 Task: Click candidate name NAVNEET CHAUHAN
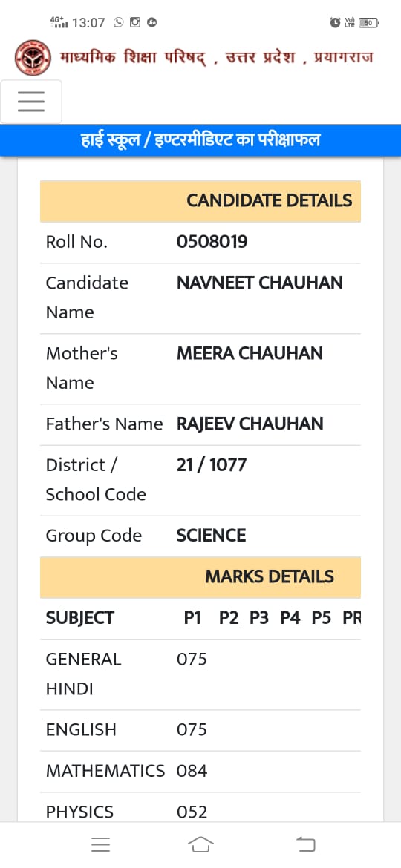point(260,283)
